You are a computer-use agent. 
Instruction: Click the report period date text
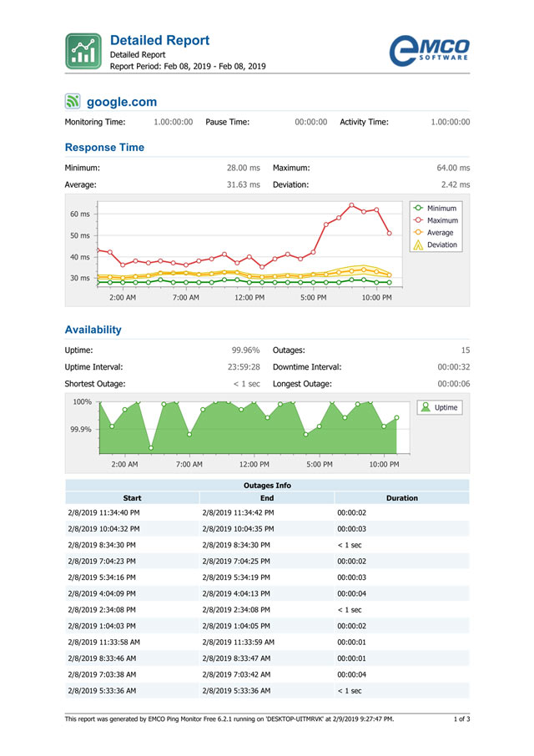[188, 66]
